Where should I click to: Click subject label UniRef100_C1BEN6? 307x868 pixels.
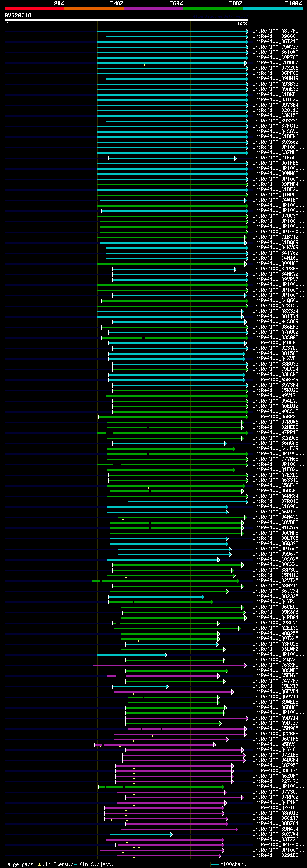click(275, 136)
